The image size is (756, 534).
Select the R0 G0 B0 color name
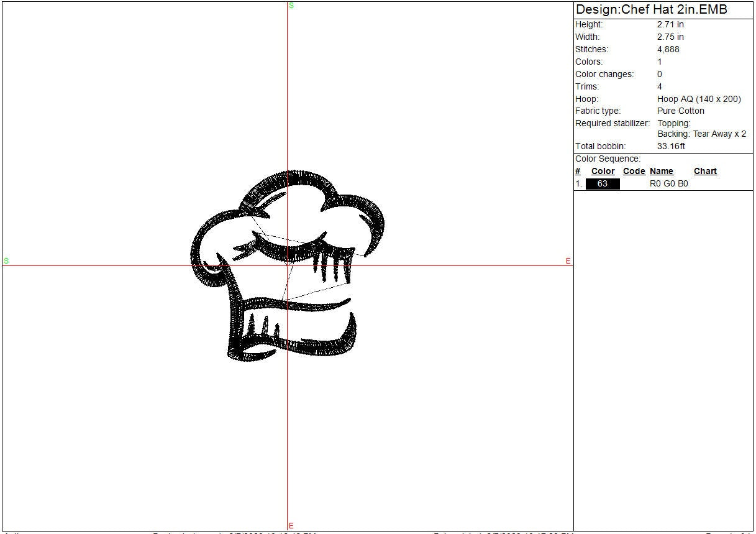[669, 184]
